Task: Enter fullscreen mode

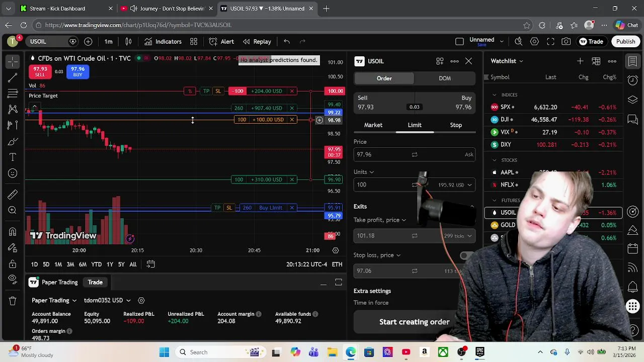Action: click(551, 42)
